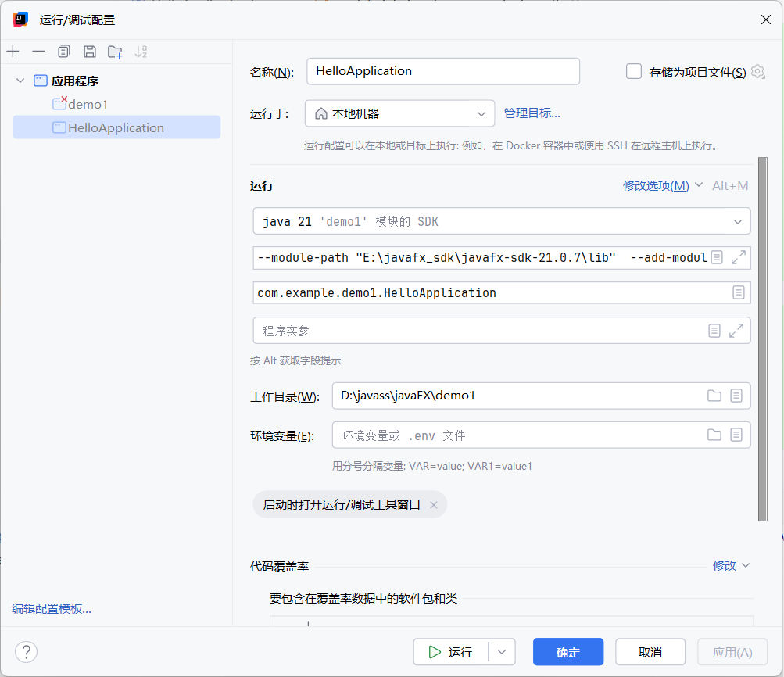The height and width of the screenshot is (677, 784).
Task: Expand the VM options module-path field
Action: 739,257
